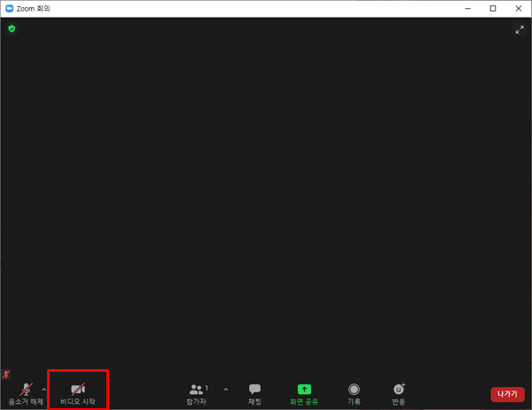The width and height of the screenshot is (532, 410).
Task: Expand the caret next to 참가자
Action: coord(225,390)
